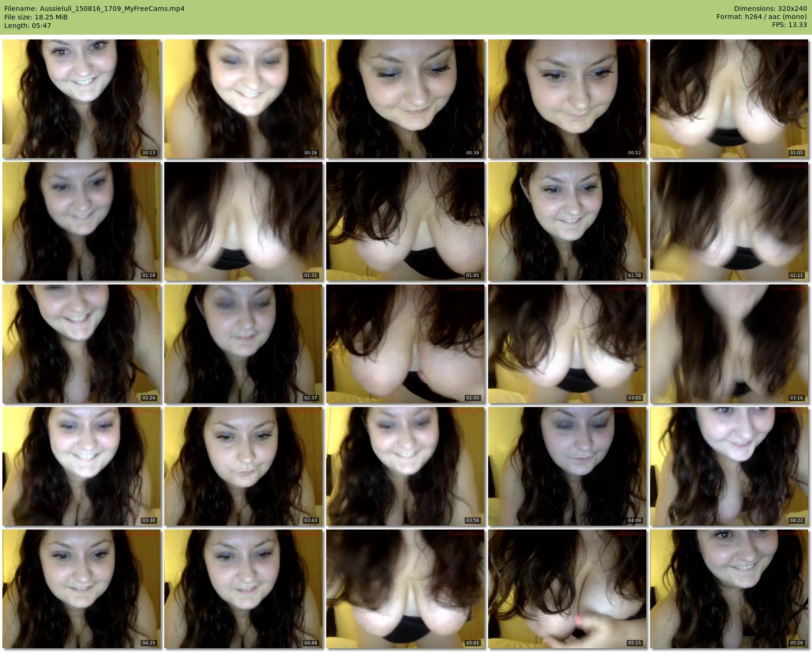Screen dimensions: 812x652
Task: Click the FPS 13.33 label
Action: coord(789,25)
